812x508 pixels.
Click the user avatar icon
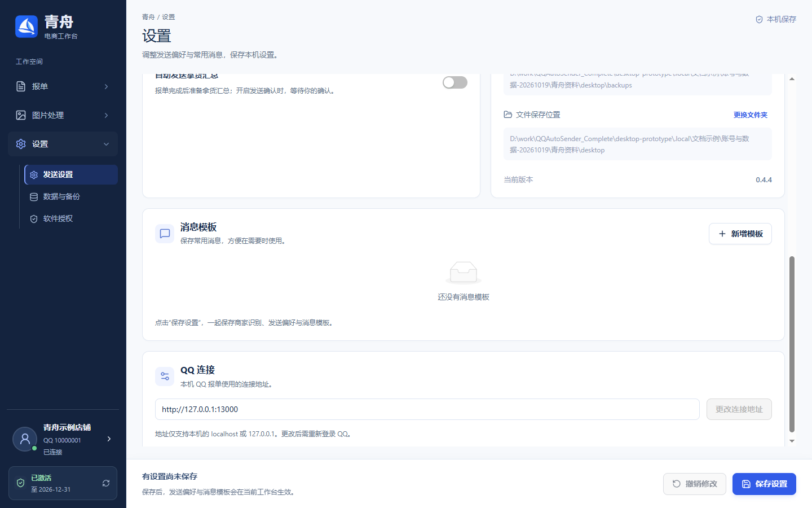point(25,439)
